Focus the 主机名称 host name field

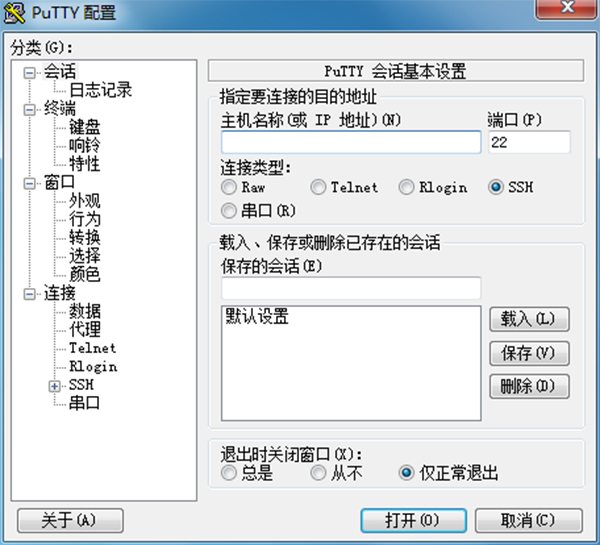click(351, 142)
